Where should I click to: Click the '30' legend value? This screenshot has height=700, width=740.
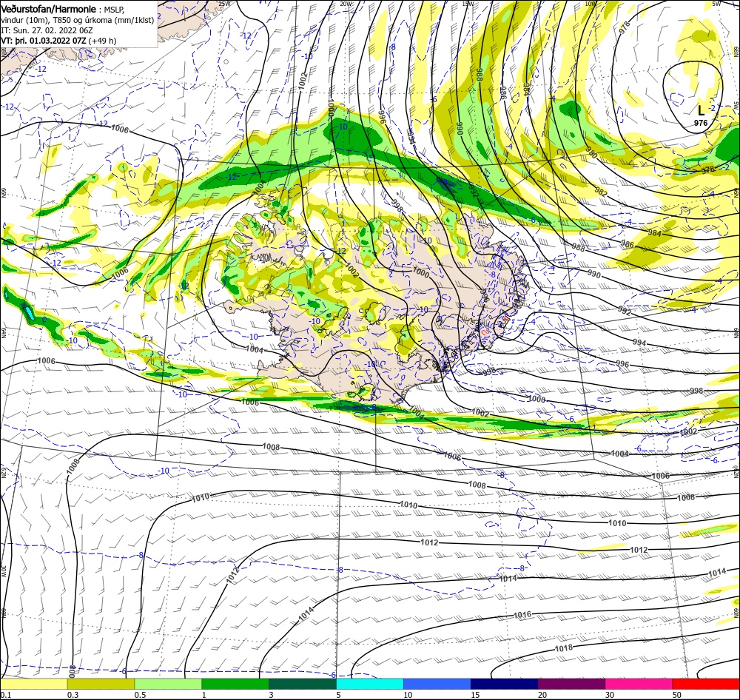tap(610, 695)
